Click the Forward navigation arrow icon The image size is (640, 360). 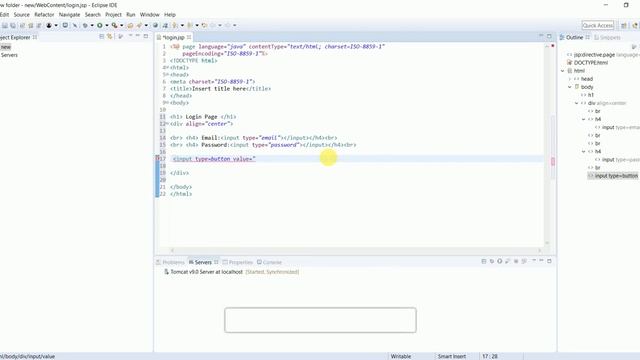[228, 25]
